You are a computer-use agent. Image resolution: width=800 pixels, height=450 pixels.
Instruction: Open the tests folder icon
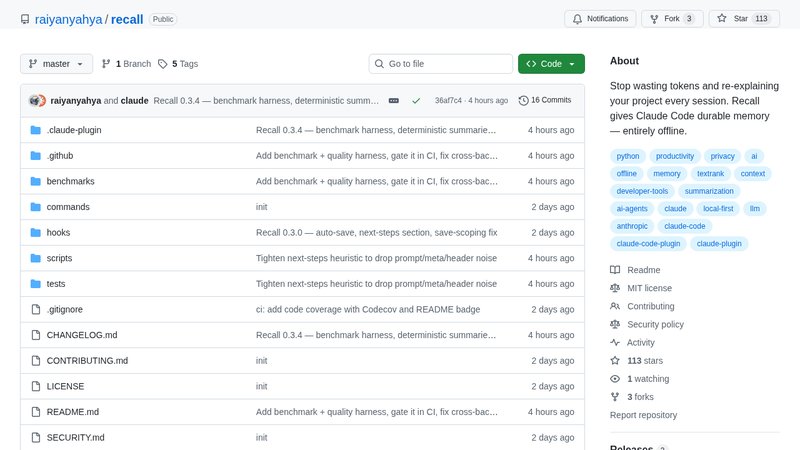(35, 284)
